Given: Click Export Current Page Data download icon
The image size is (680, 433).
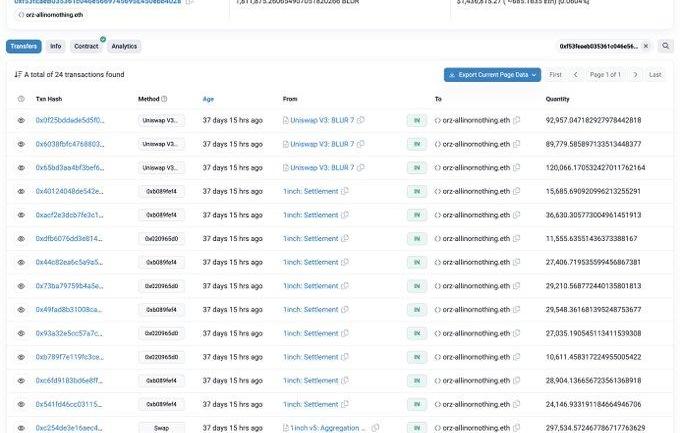Looking at the screenshot, I should 452,75.
